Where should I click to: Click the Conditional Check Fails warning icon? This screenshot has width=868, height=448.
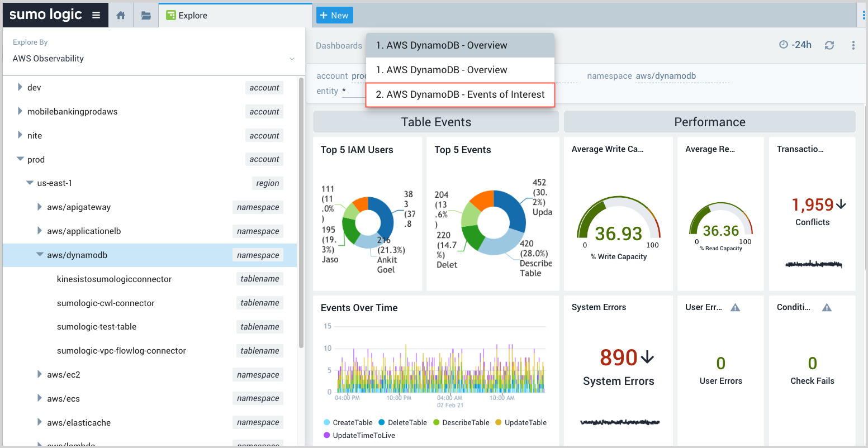click(827, 307)
